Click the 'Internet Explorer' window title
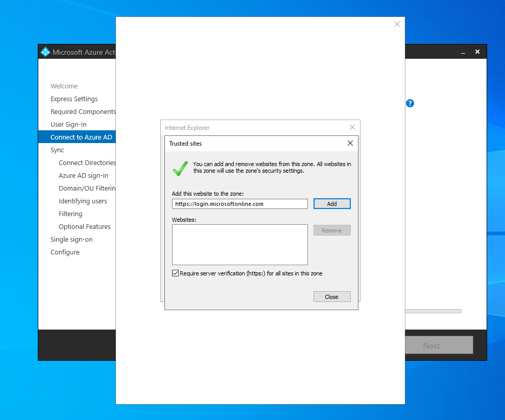 [187, 128]
